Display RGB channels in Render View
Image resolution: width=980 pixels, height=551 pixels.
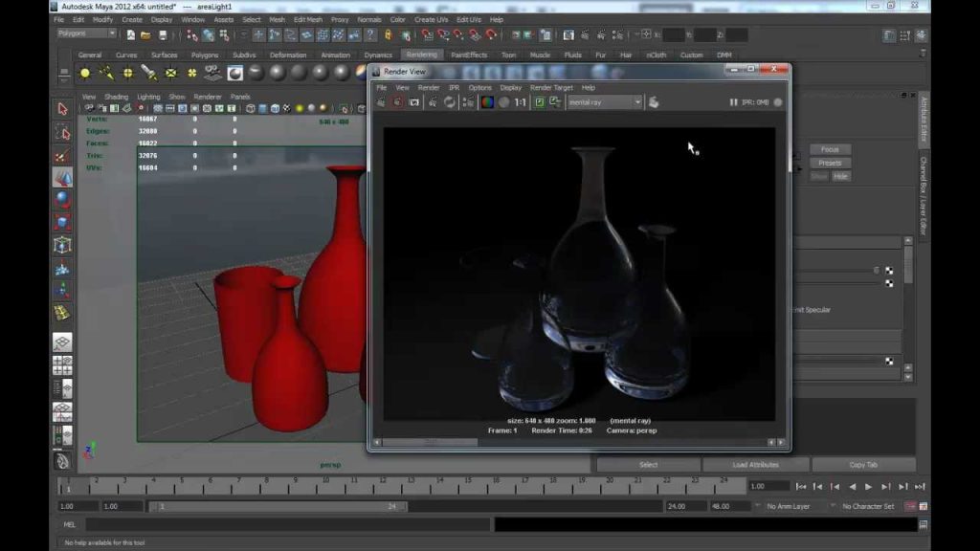[x=487, y=102]
